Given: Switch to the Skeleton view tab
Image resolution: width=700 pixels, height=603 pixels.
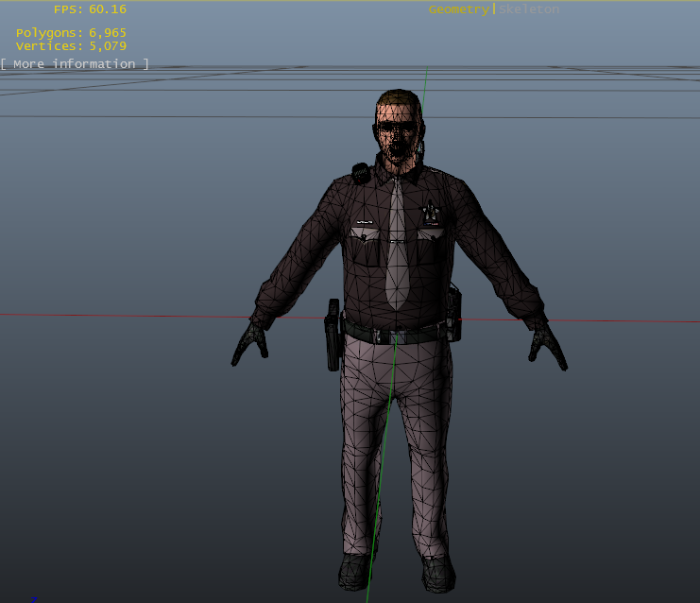Looking at the screenshot, I should (x=529, y=9).
